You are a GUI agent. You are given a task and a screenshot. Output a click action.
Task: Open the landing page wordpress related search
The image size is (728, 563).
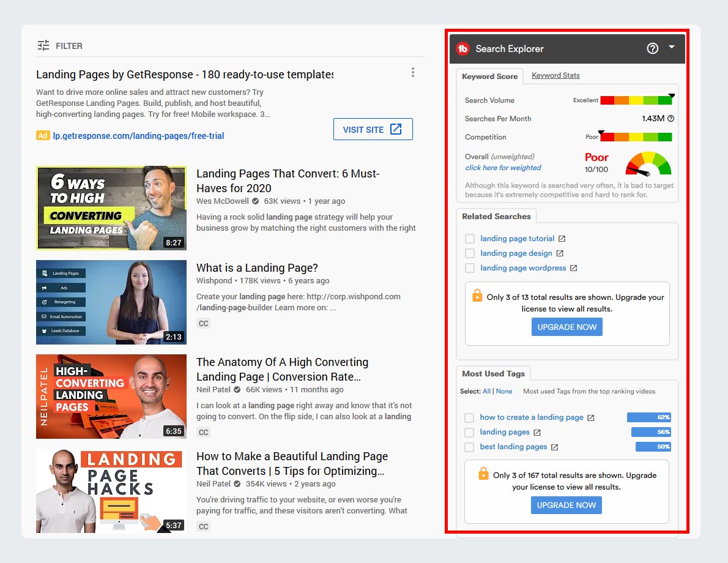[523, 268]
